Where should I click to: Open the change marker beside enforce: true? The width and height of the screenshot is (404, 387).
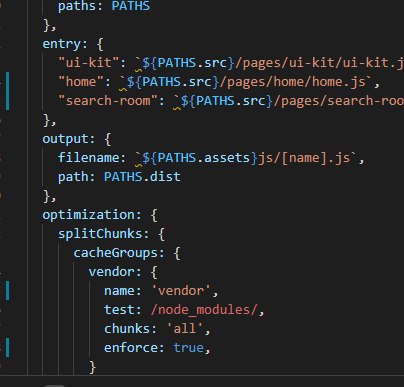[x=7, y=348]
